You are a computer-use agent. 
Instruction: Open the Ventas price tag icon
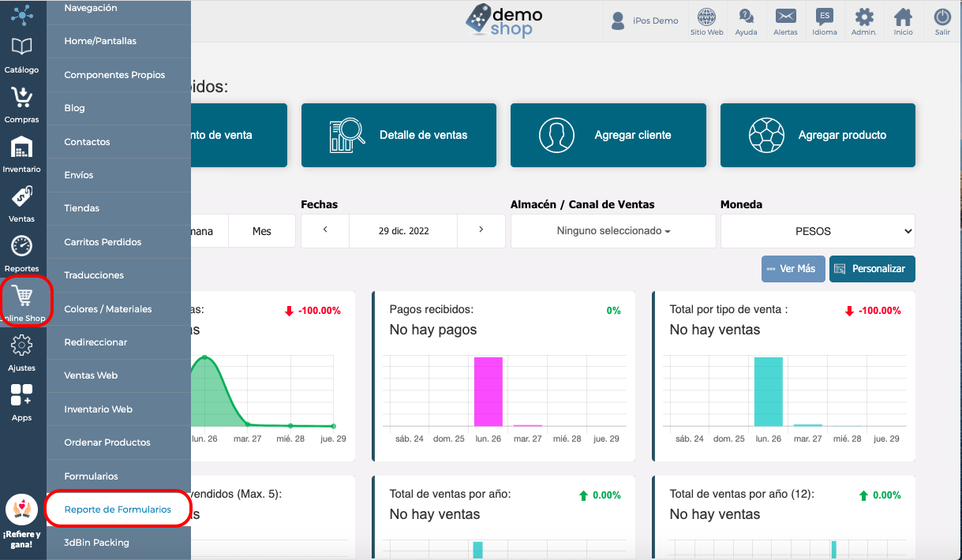coord(22,196)
